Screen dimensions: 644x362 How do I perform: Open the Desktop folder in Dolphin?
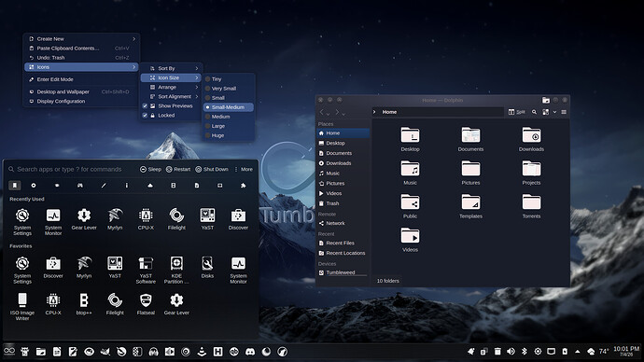tap(410, 139)
